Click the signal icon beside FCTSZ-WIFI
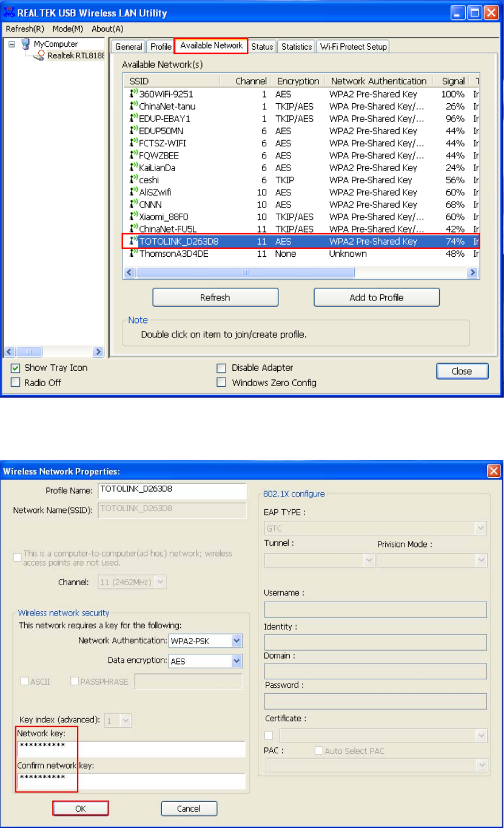504x828 pixels. 134,143
